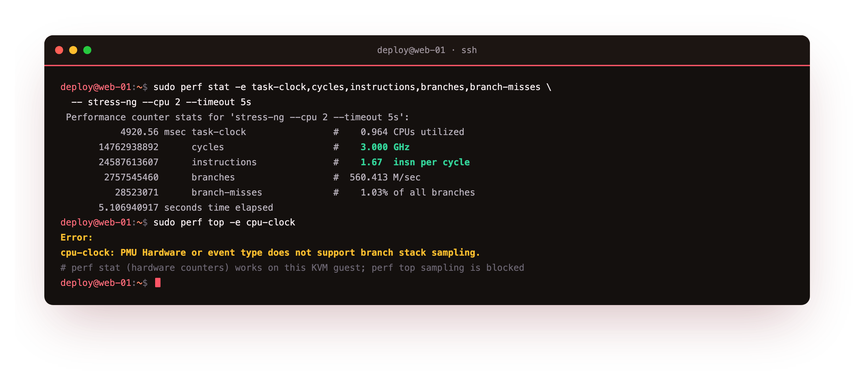Click '5.106940917 seconds time elapsed' line
The image size is (868, 386).
pos(186,208)
